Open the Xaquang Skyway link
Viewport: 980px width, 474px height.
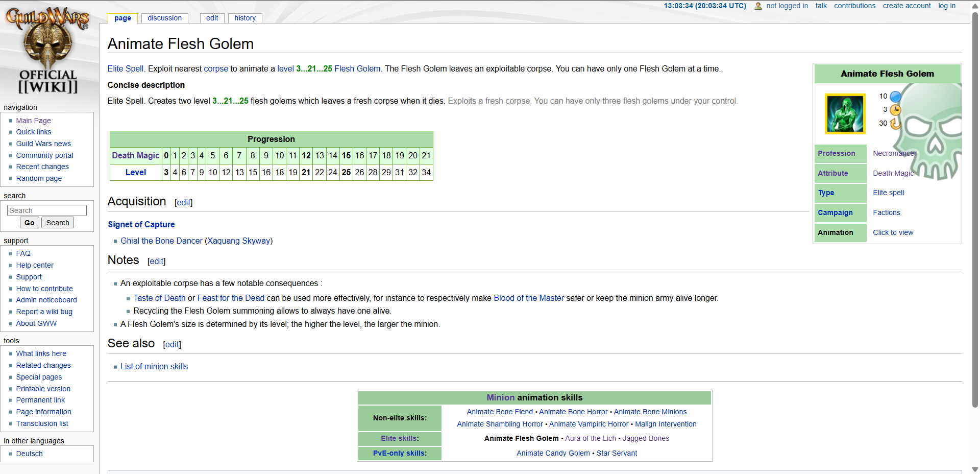tap(238, 241)
